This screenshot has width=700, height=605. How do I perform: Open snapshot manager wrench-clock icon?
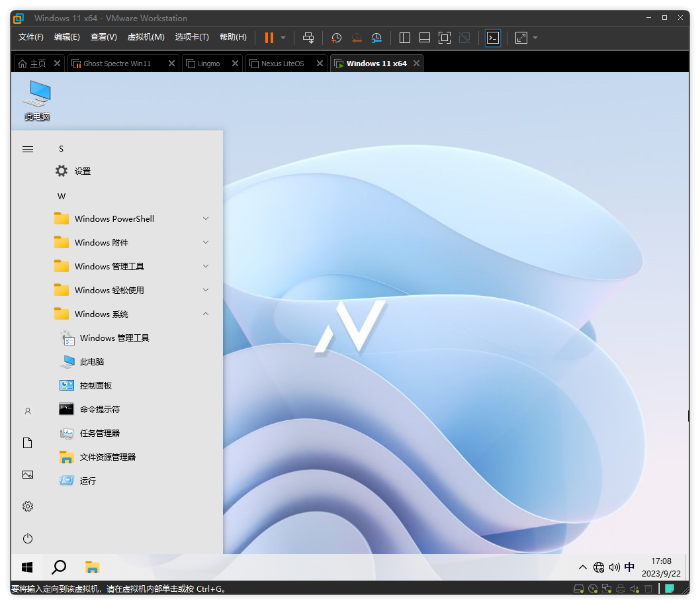tap(376, 38)
